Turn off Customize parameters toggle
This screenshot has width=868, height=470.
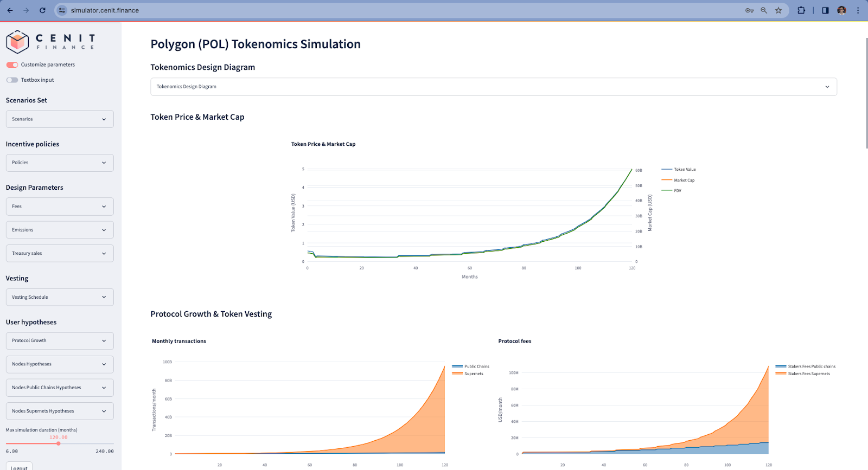tap(12, 65)
